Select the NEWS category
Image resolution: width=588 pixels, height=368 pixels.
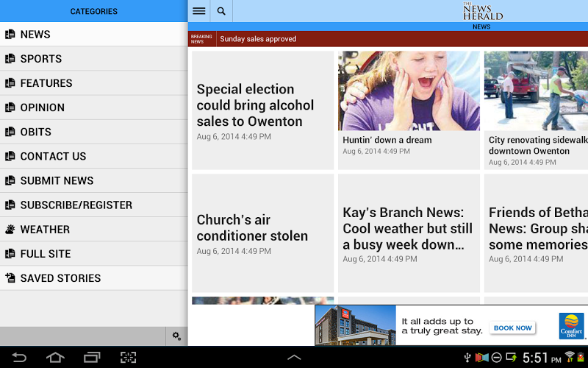[x=94, y=34]
